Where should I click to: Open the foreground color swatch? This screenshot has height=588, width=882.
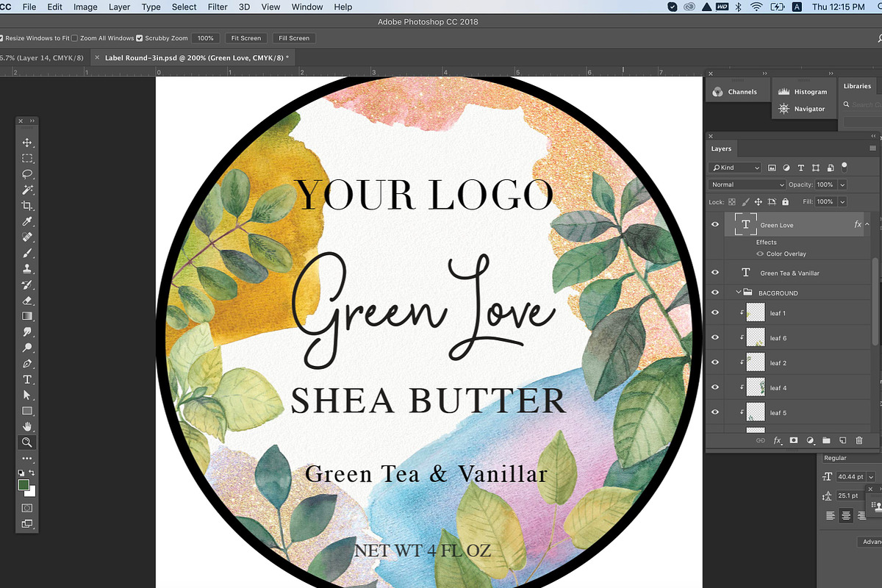[x=24, y=486]
